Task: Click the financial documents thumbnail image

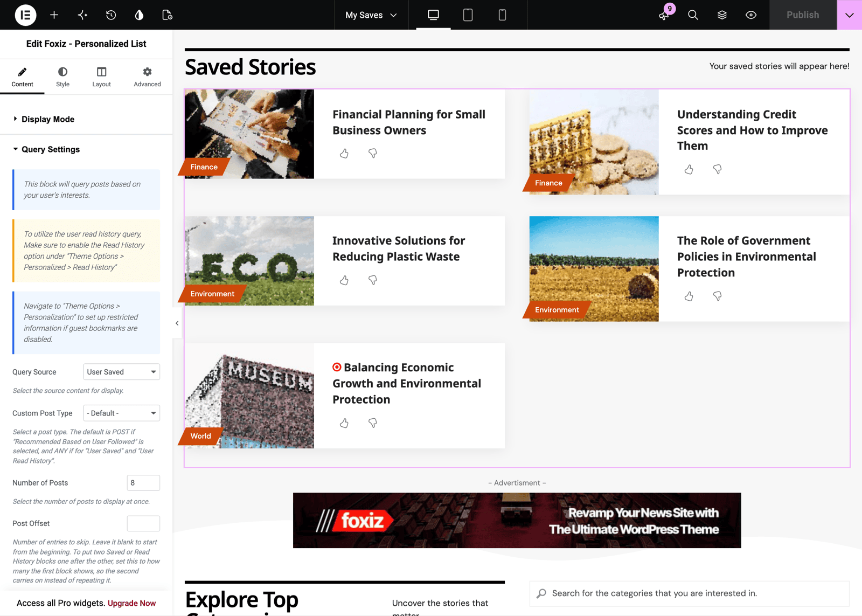Action: coord(249,134)
